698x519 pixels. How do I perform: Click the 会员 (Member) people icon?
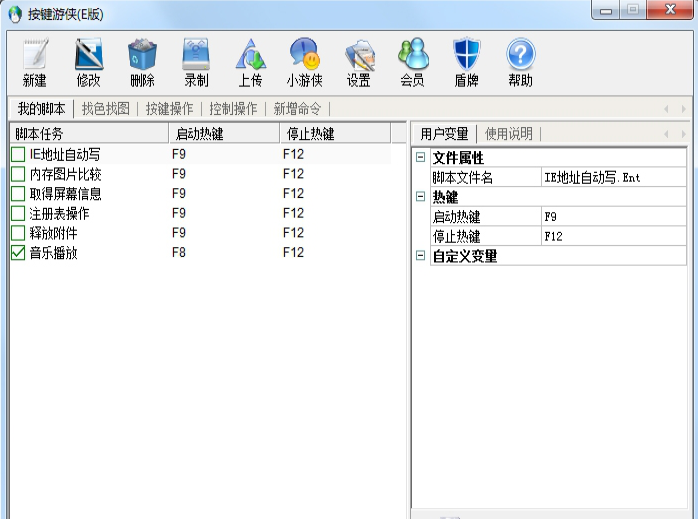click(413, 54)
